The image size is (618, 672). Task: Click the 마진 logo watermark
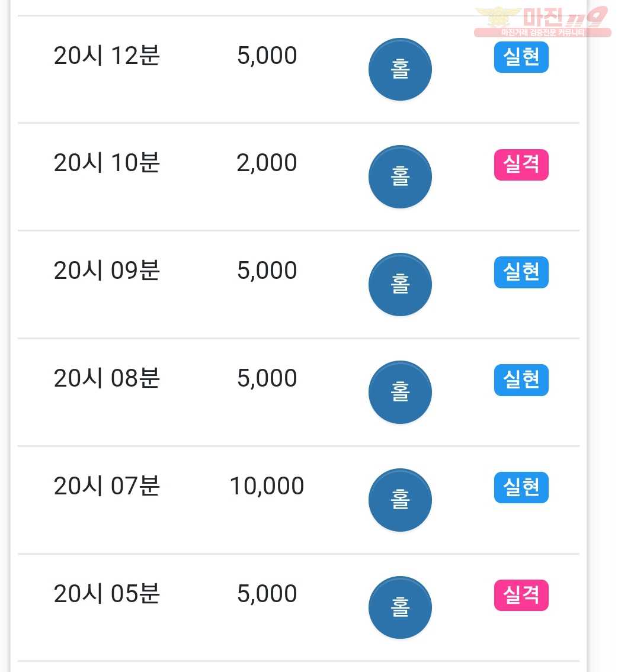click(x=543, y=21)
